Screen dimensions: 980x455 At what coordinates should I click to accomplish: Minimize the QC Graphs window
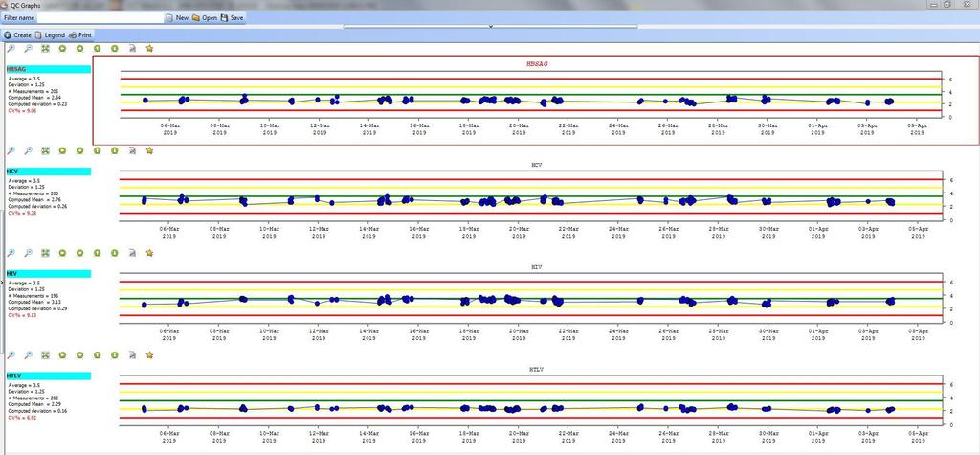coord(934,5)
